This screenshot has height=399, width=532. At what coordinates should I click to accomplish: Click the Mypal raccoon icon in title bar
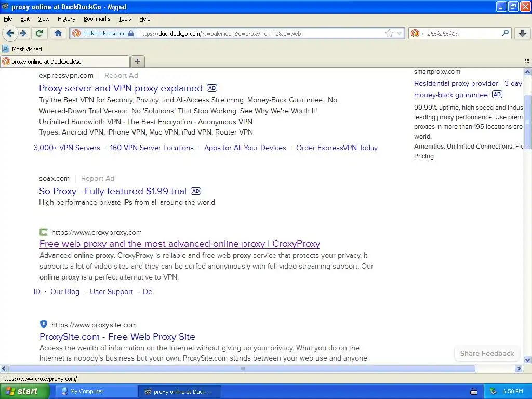coord(5,6)
